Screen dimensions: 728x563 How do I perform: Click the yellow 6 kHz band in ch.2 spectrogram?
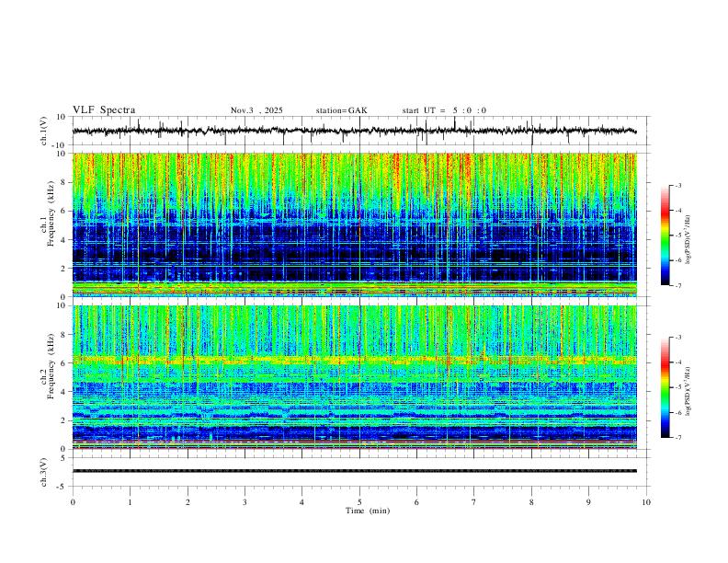[354, 360]
